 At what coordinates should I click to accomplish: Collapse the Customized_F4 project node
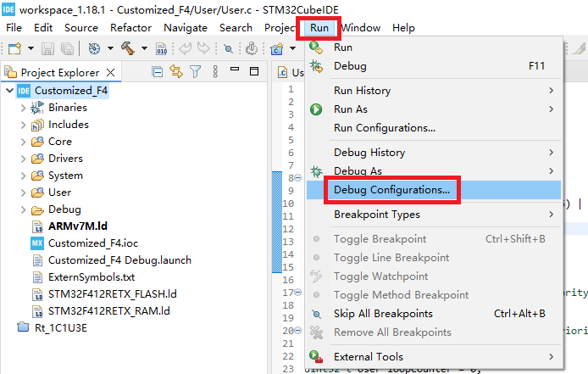point(9,91)
